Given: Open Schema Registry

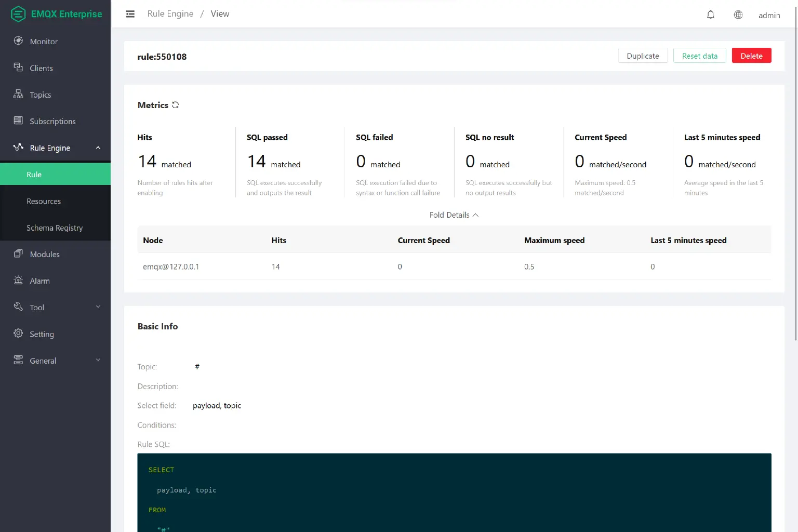Looking at the screenshot, I should (x=55, y=228).
